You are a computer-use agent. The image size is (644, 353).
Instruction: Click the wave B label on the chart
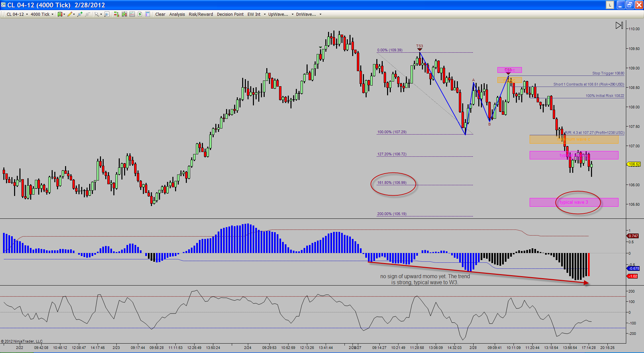(489, 124)
